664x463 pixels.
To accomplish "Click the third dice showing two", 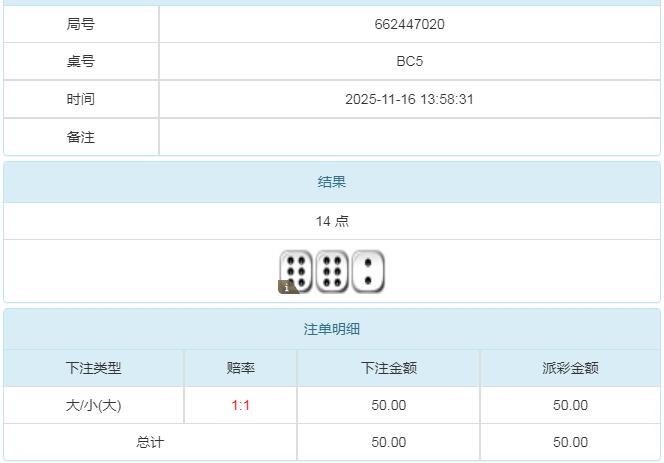I will click(x=368, y=271).
